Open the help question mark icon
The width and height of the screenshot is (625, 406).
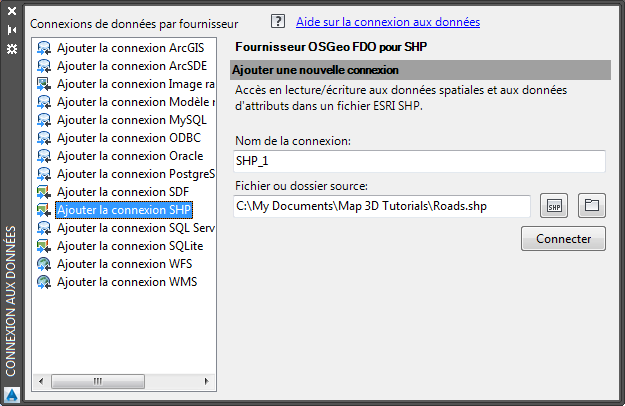(x=277, y=21)
